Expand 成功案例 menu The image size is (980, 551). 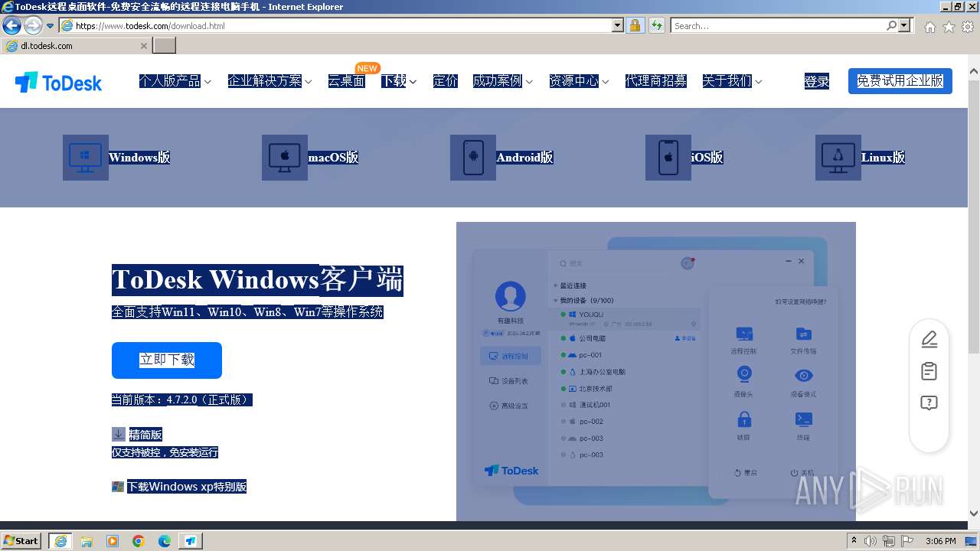tap(503, 81)
